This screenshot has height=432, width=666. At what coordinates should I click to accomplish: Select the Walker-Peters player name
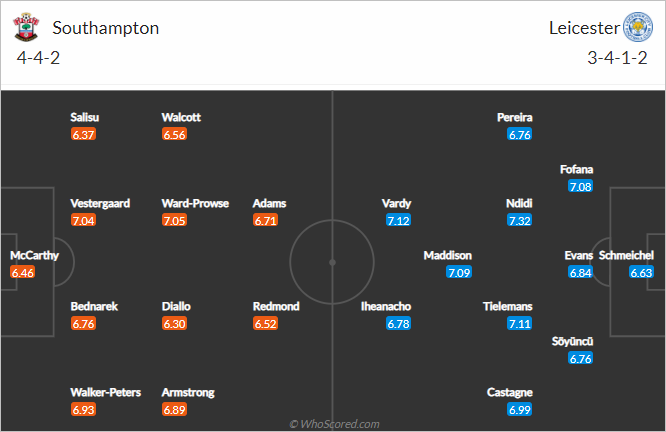coord(106,392)
